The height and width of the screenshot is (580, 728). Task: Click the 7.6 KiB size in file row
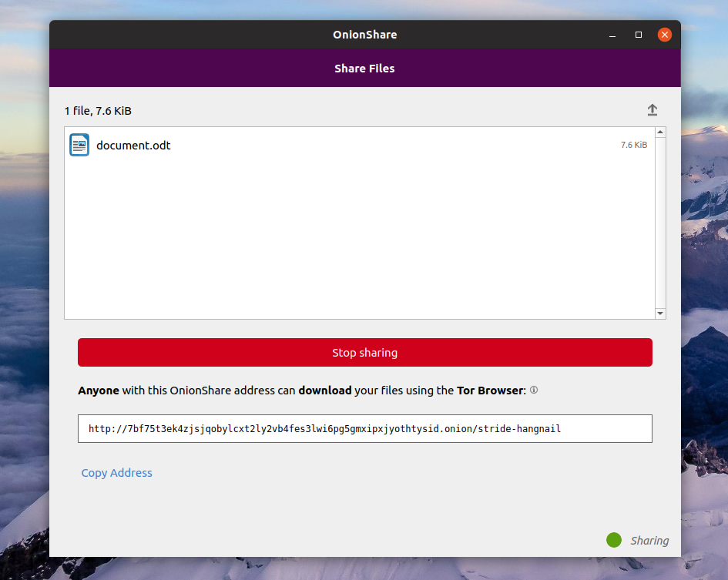click(633, 145)
